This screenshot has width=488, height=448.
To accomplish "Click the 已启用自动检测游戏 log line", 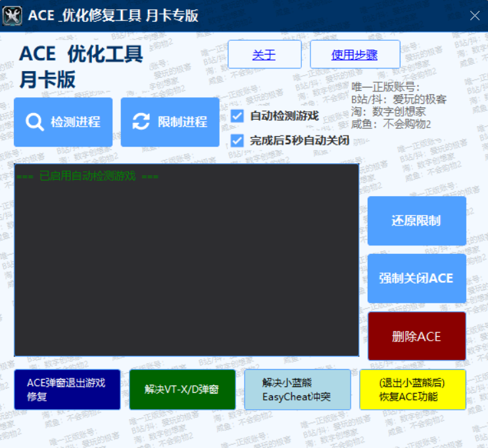I will pos(87,176).
